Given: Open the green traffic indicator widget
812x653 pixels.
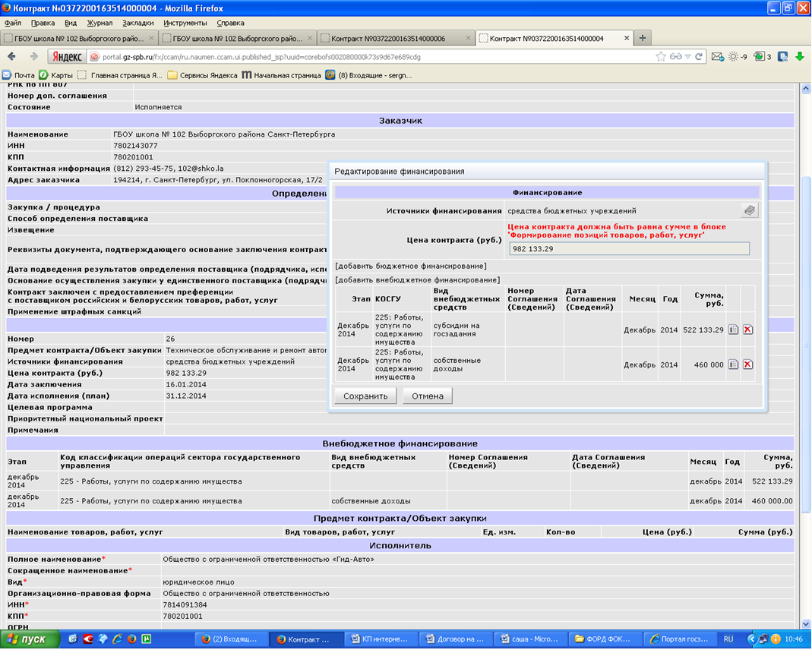Looking at the screenshot, I should coord(762,56).
